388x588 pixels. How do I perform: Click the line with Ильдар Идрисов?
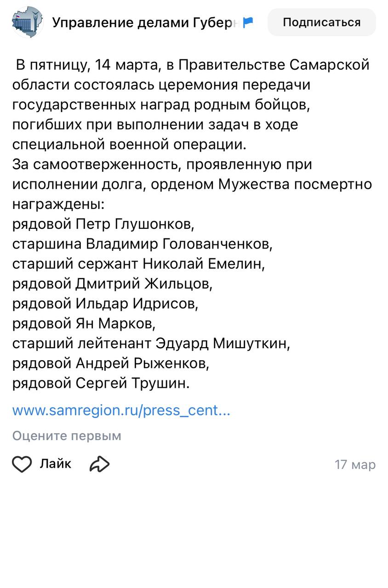[x=108, y=304]
